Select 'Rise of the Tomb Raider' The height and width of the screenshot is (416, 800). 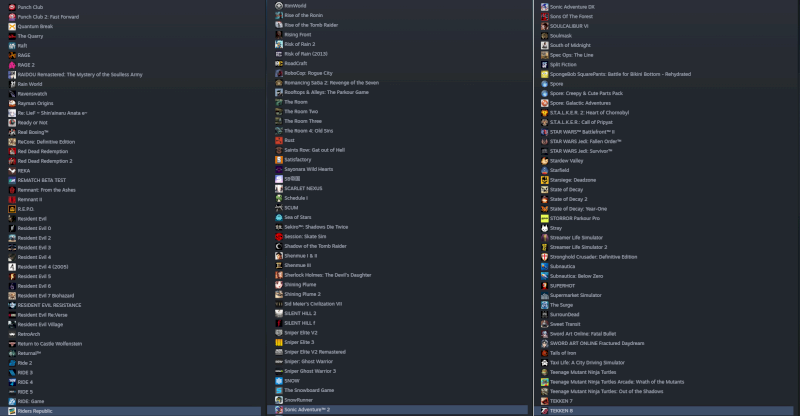[311, 25]
